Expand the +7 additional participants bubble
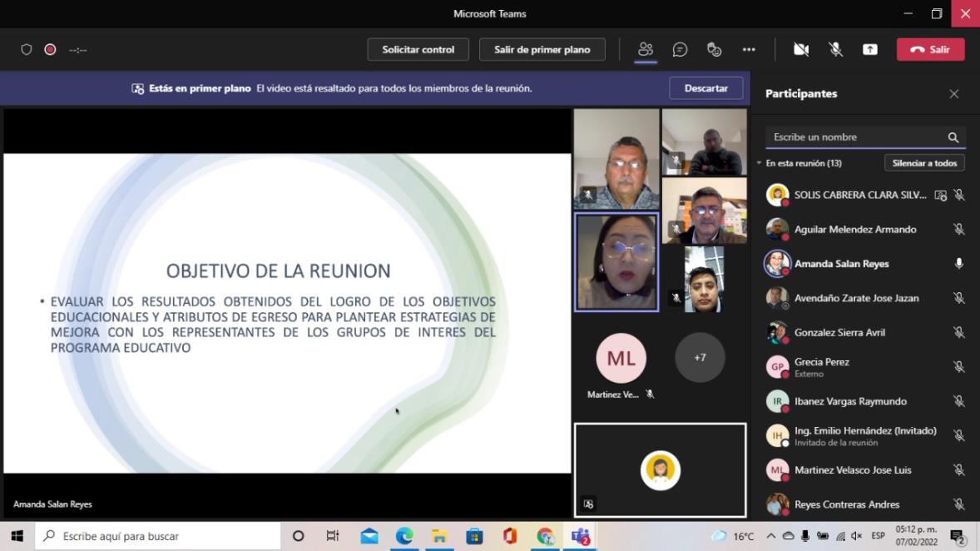 (700, 357)
